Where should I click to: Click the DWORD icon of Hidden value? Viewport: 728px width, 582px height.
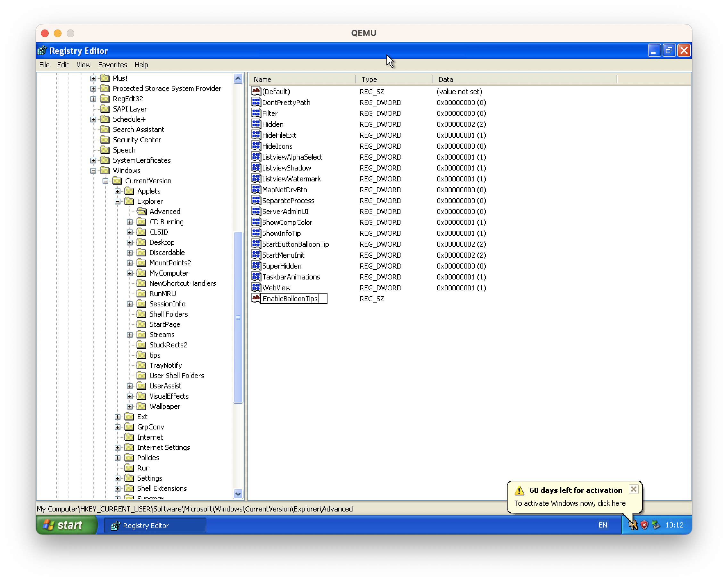pos(256,124)
